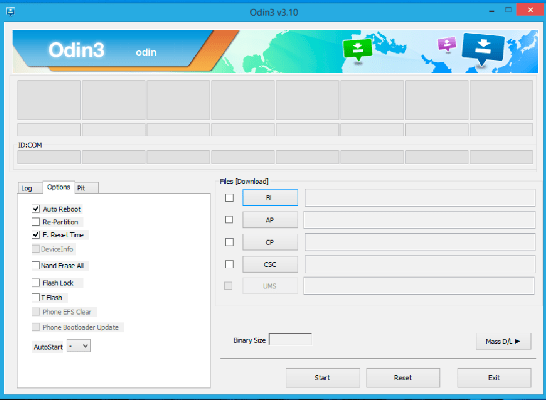Click the CSC file button
Image resolution: width=546 pixels, height=400 pixels.
[x=270, y=264]
